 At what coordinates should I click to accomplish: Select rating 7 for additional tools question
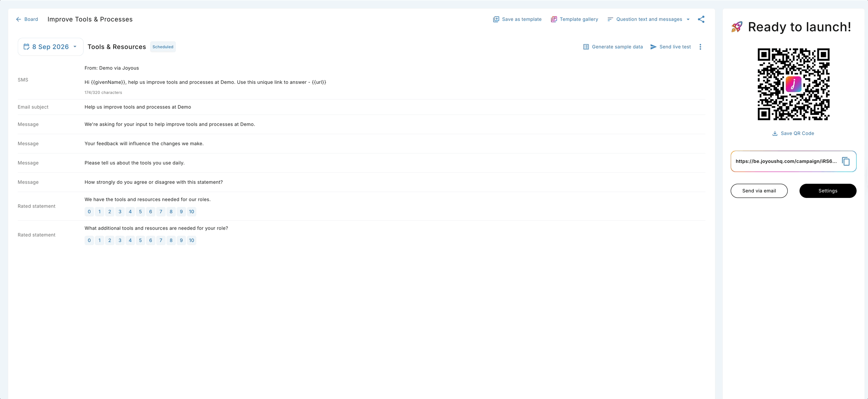[x=161, y=240]
